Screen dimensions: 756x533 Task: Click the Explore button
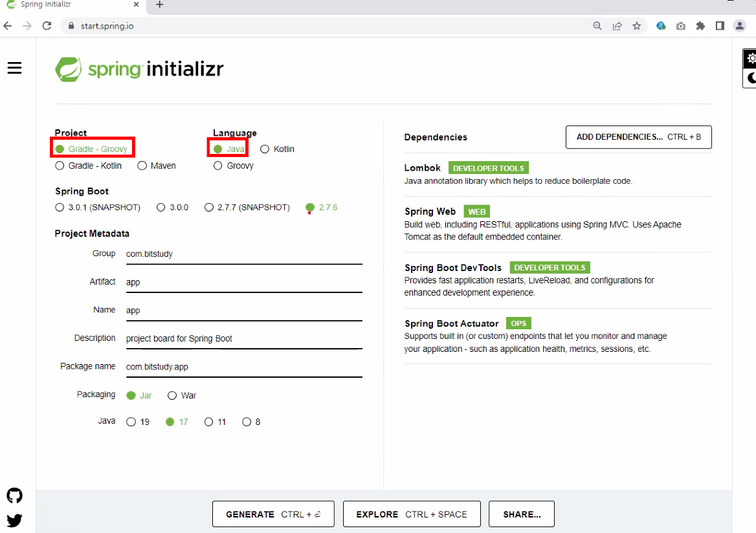[x=412, y=514]
